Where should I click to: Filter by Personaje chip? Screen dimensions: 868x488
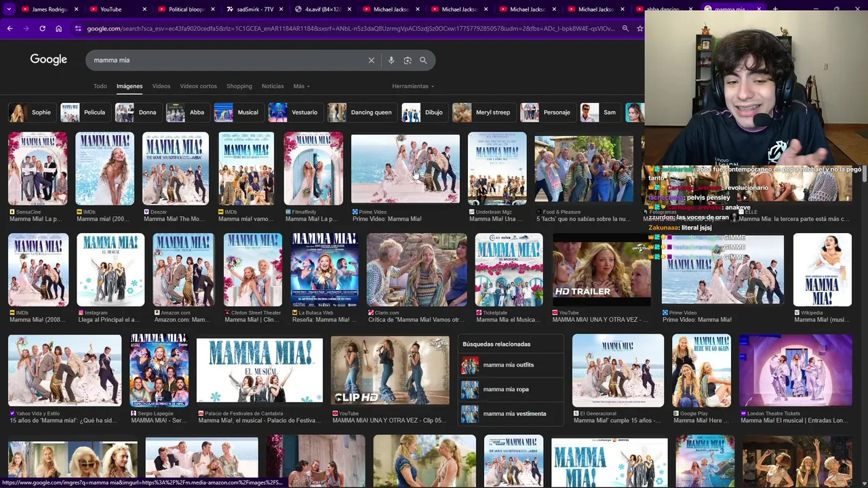point(547,113)
